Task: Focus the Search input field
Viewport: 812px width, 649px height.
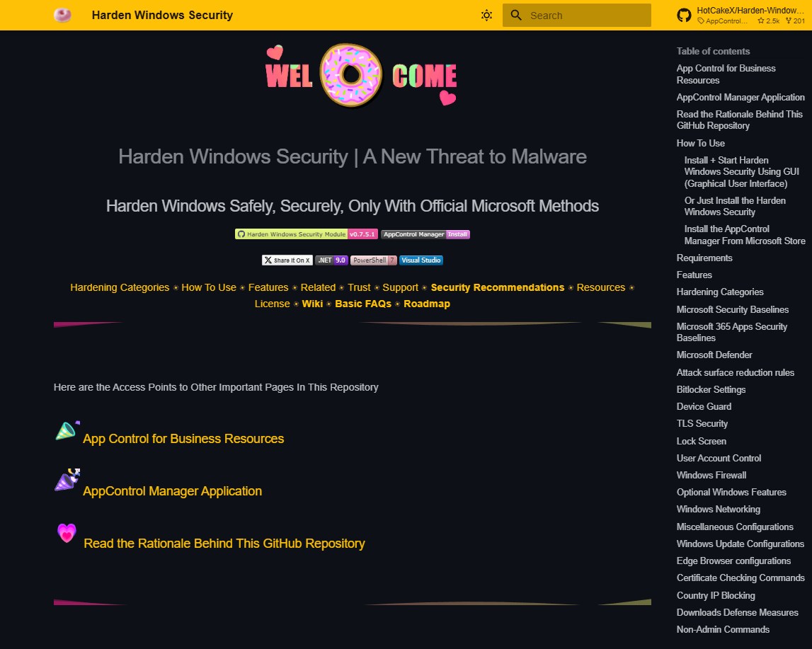Action: click(576, 15)
